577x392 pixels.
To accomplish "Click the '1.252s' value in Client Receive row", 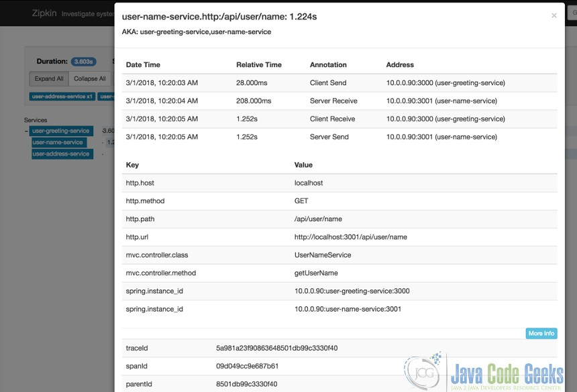I will (247, 119).
